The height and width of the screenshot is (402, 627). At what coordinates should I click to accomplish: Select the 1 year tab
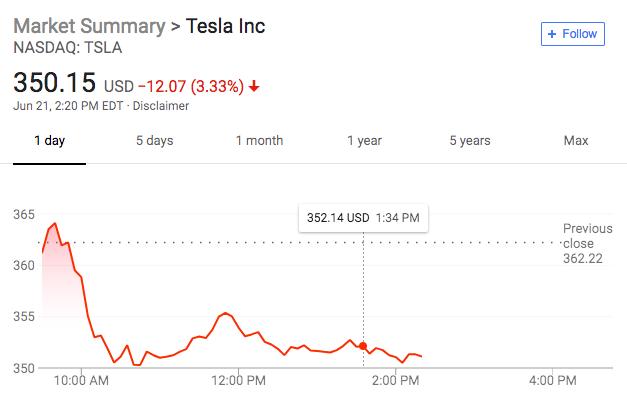[365, 141]
